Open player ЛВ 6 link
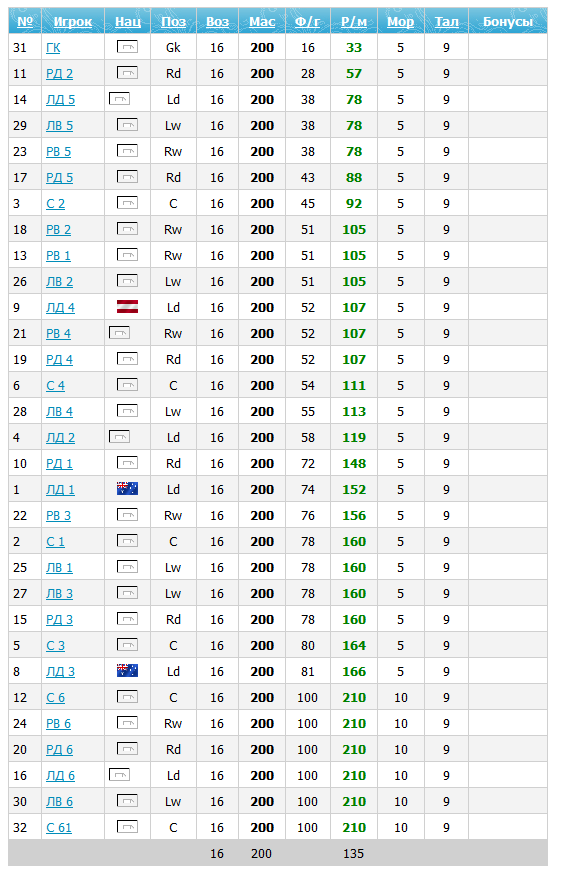 (x=59, y=802)
